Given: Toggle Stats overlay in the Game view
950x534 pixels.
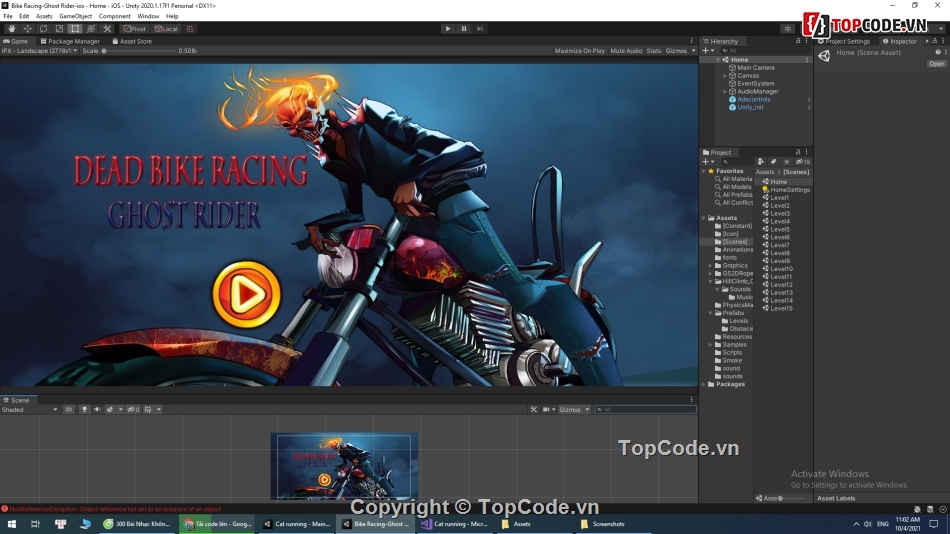Looking at the screenshot, I should 654,51.
